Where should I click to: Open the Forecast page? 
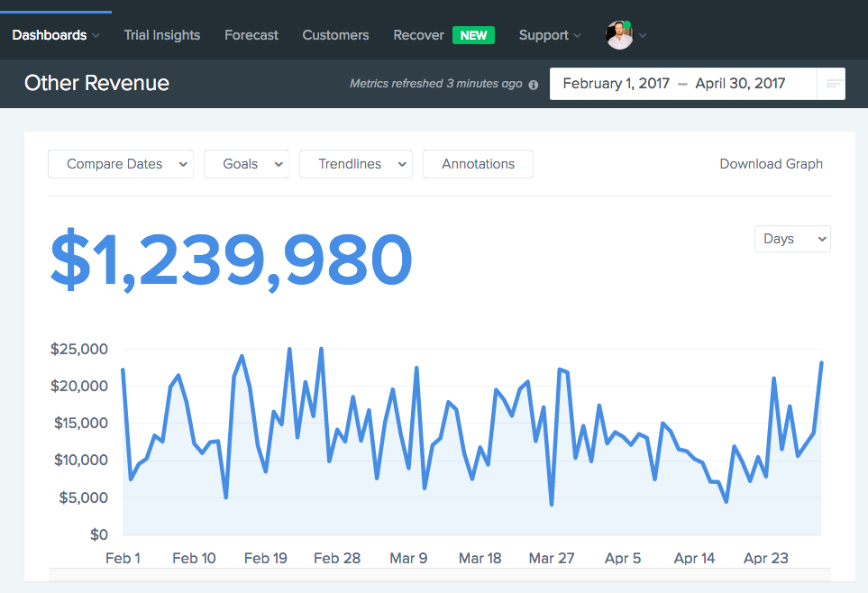251,35
